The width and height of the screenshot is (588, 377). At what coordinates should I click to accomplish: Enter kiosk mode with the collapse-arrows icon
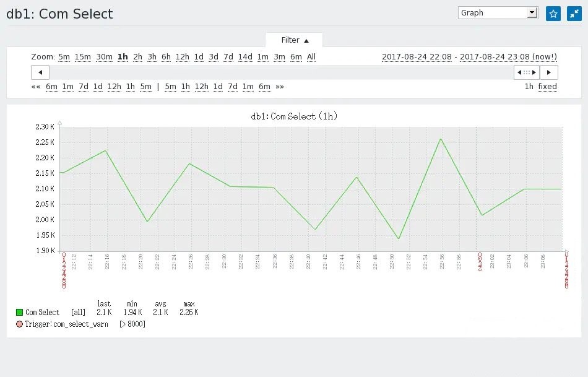click(x=574, y=13)
